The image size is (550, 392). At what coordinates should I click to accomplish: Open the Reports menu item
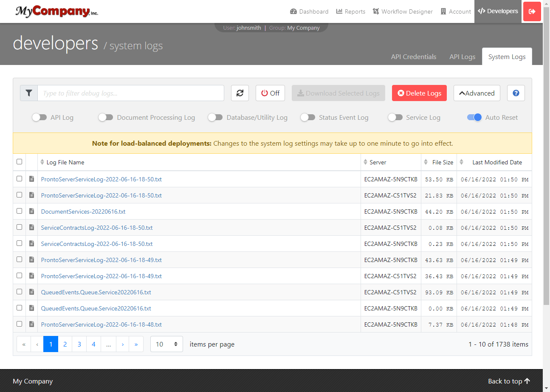click(351, 11)
